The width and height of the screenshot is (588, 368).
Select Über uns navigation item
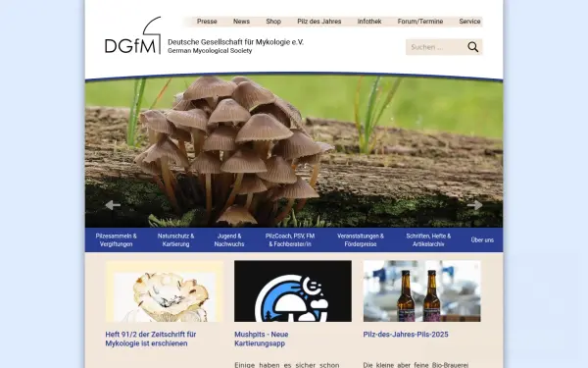482,240
